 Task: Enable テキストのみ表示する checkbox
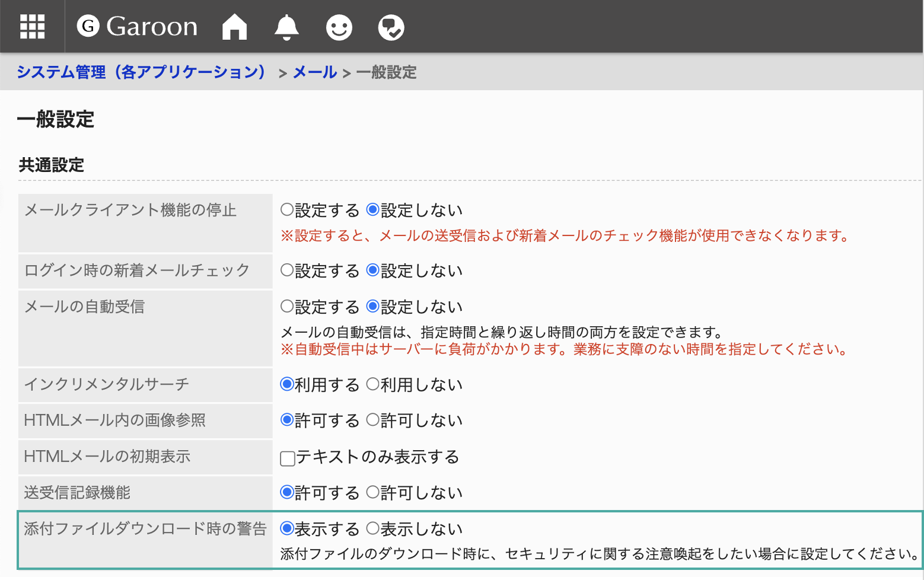tap(288, 458)
